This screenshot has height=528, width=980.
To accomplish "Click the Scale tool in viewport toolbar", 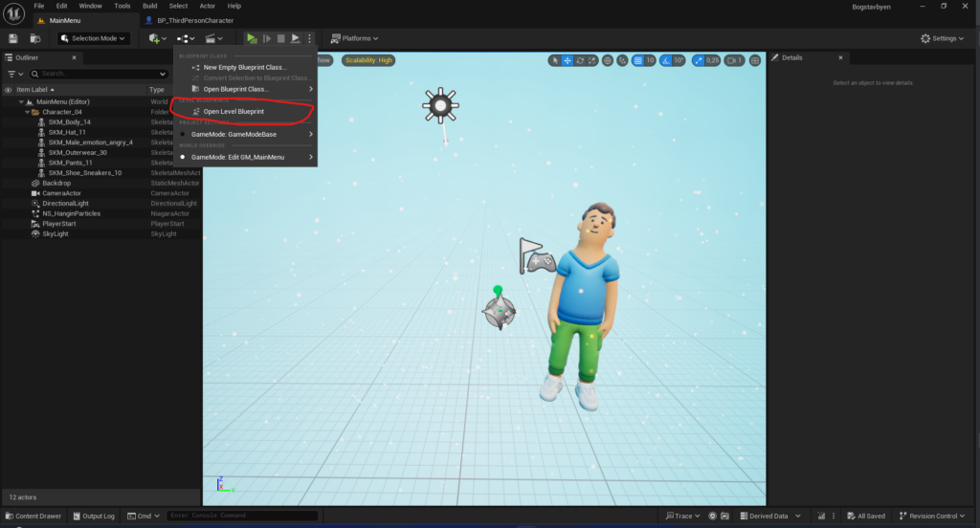I will click(594, 60).
